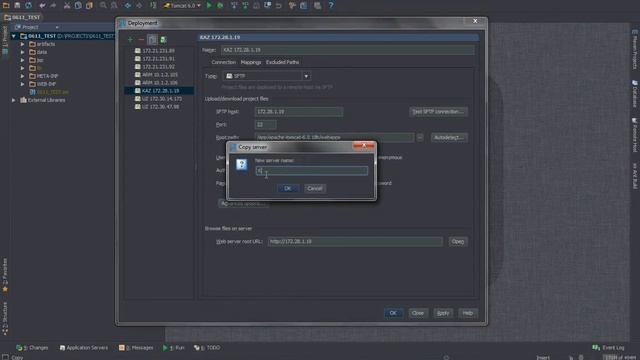Viewport: 640px width, 360px height.
Task: Open the Changes tool window tab
Action: pos(32,348)
